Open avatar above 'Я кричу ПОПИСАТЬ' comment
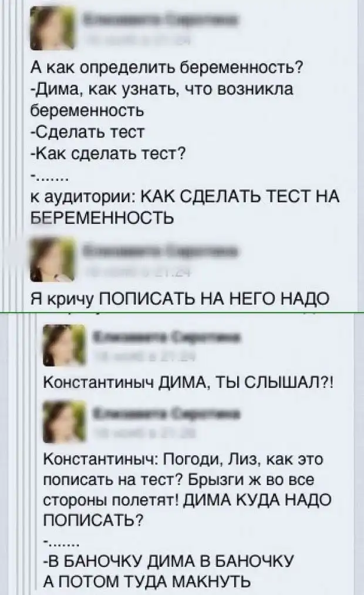This screenshot has height=595, width=364. point(53,259)
